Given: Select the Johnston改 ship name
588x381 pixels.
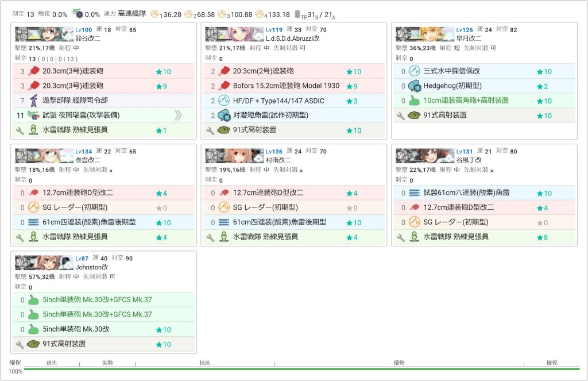Looking at the screenshot, I should (91, 267).
